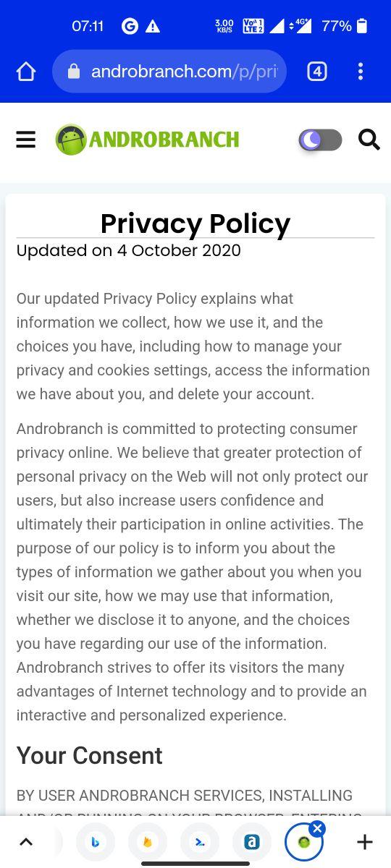The height and width of the screenshot is (868, 391).
Task: Switch to the blue arrow terminal tab
Action: [200, 842]
